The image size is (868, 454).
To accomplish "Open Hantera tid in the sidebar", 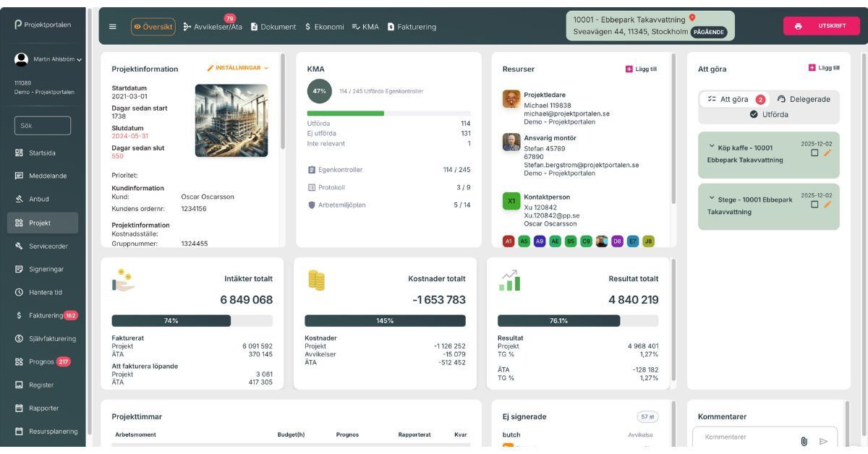I will pyautogui.click(x=45, y=292).
